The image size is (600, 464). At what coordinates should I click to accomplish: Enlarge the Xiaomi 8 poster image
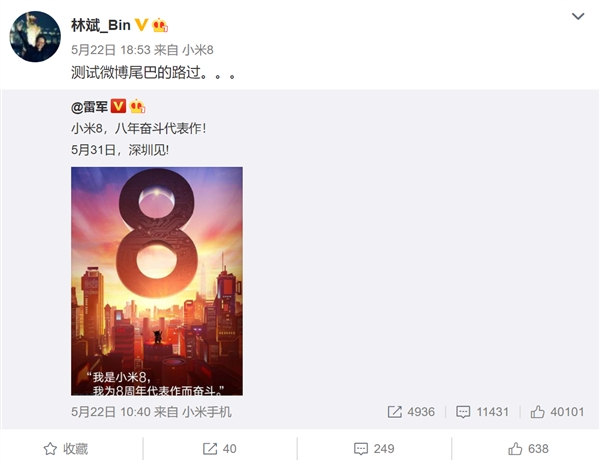tap(157, 281)
